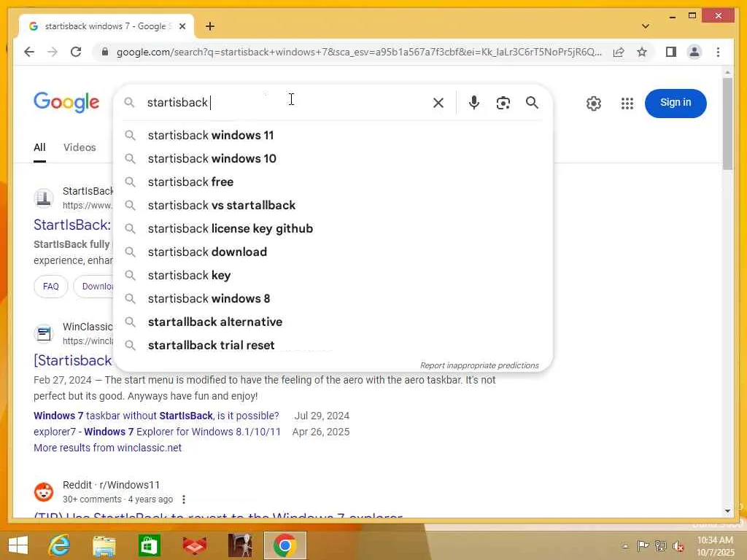Open the Action Center flag icon
The image size is (747, 560).
643,546
